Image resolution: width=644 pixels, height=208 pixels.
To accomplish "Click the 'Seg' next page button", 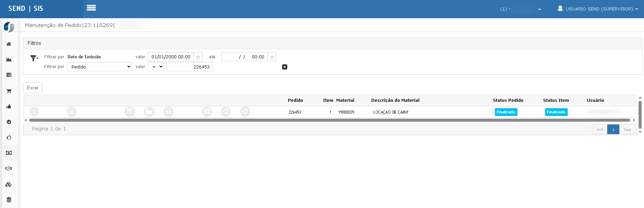I will (x=627, y=129).
